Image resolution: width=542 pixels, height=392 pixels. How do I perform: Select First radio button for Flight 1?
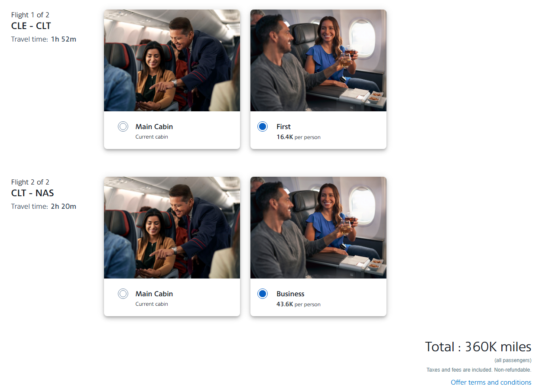click(x=262, y=126)
